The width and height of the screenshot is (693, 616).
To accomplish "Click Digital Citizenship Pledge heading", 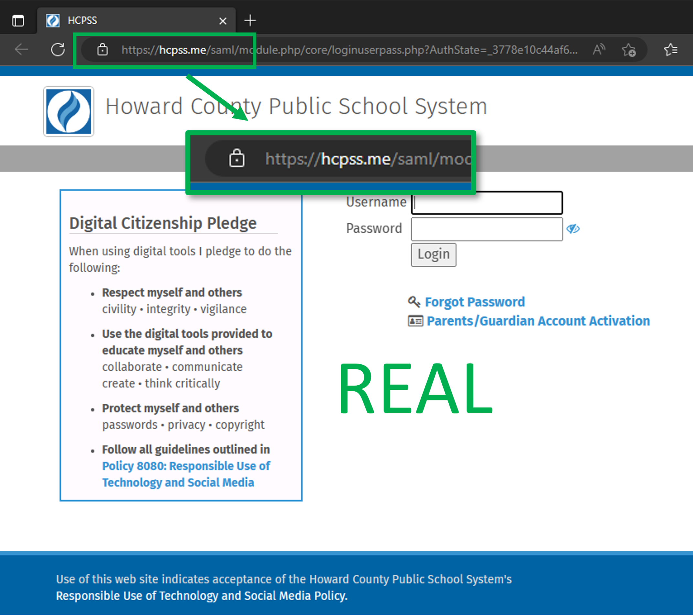I will click(163, 223).
